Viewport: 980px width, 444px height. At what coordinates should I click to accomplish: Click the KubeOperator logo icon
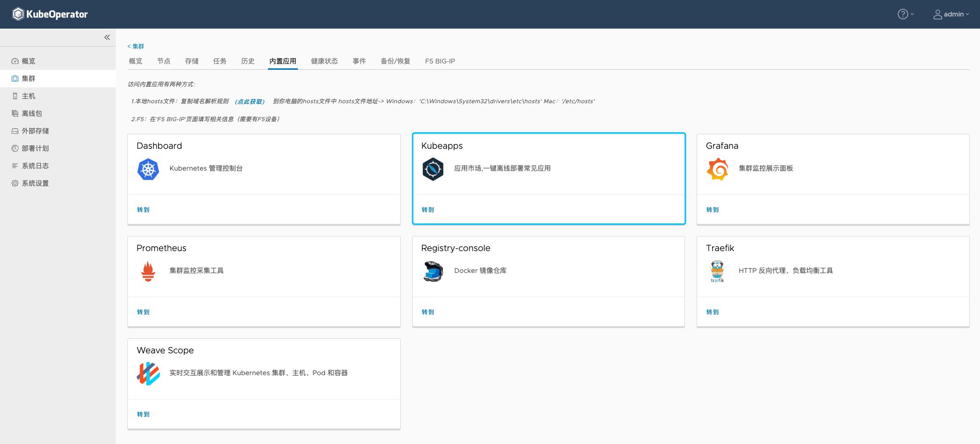click(x=18, y=14)
